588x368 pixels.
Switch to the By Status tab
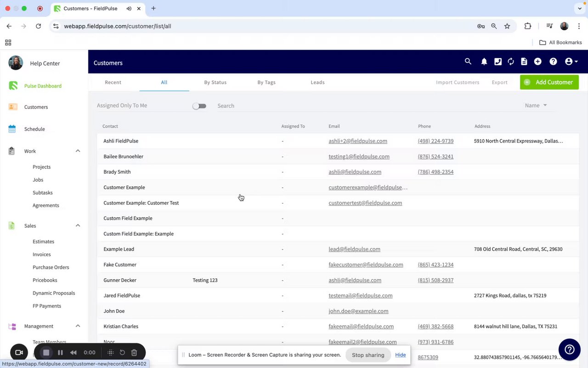pyautogui.click(x=215, y=82)
